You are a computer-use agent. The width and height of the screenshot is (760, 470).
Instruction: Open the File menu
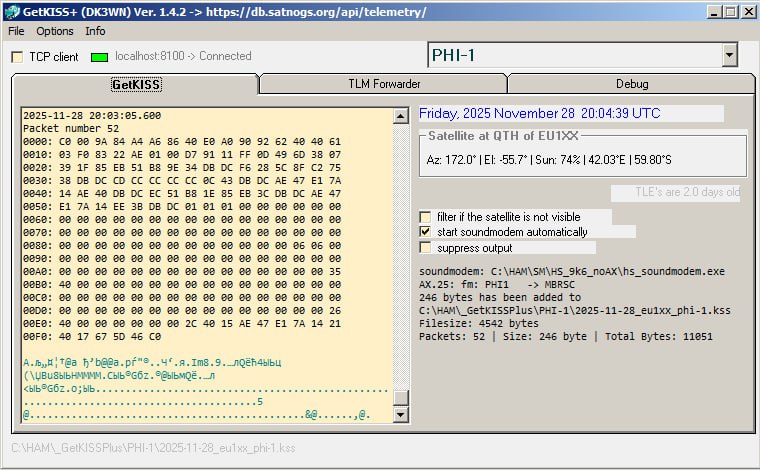(x=16, y=31)
